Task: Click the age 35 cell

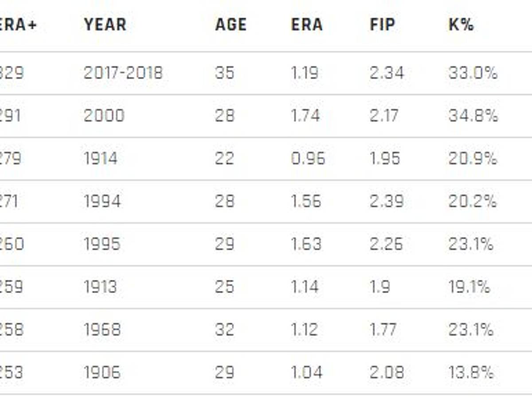Action: pyautogui.click(x=225, y=73)
